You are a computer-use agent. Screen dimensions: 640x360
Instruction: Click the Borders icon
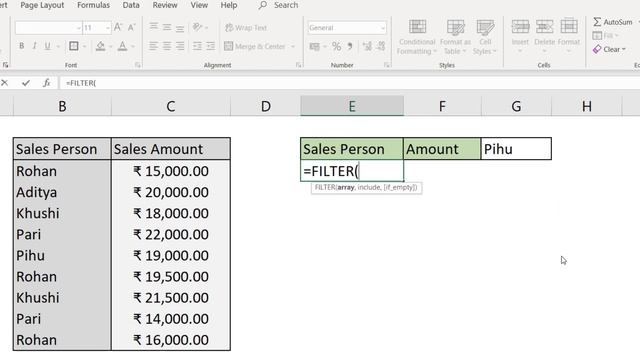coord(74,46)
